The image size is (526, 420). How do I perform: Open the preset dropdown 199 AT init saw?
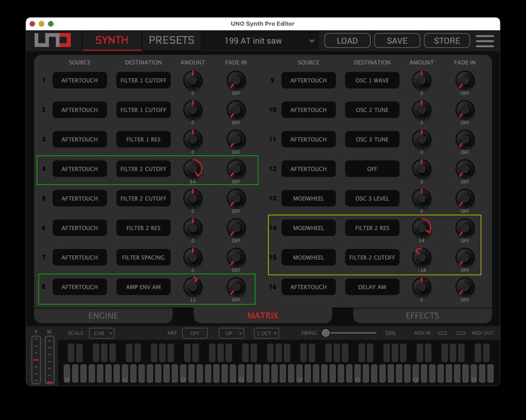(x=262, y=41)
